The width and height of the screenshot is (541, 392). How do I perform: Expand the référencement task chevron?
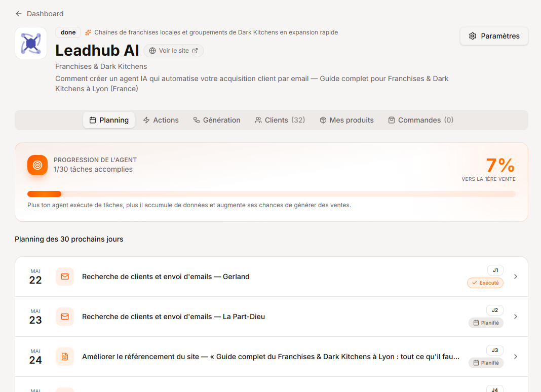[x=516, y=357]
